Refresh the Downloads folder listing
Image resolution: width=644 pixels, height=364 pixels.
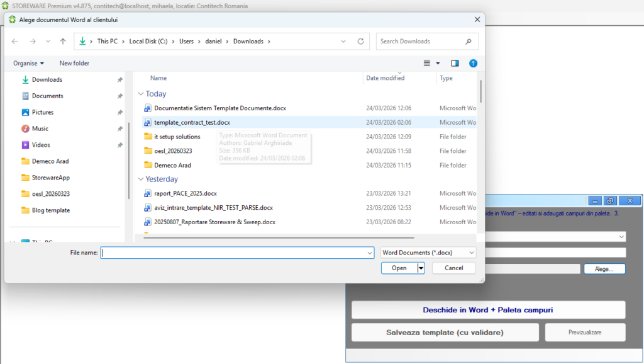click(360, 41)
